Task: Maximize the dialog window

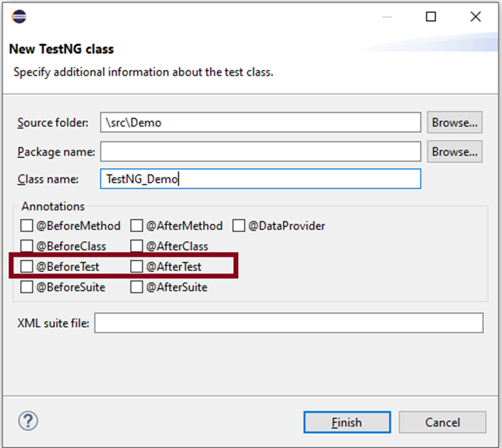Action: coord(431,17)
